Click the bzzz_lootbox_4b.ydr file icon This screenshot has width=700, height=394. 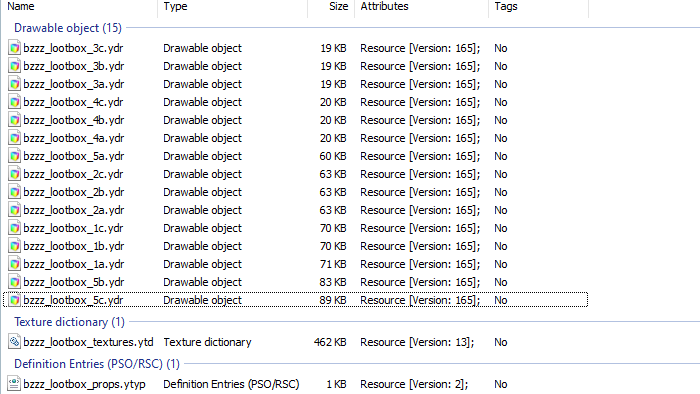point(14,120)
